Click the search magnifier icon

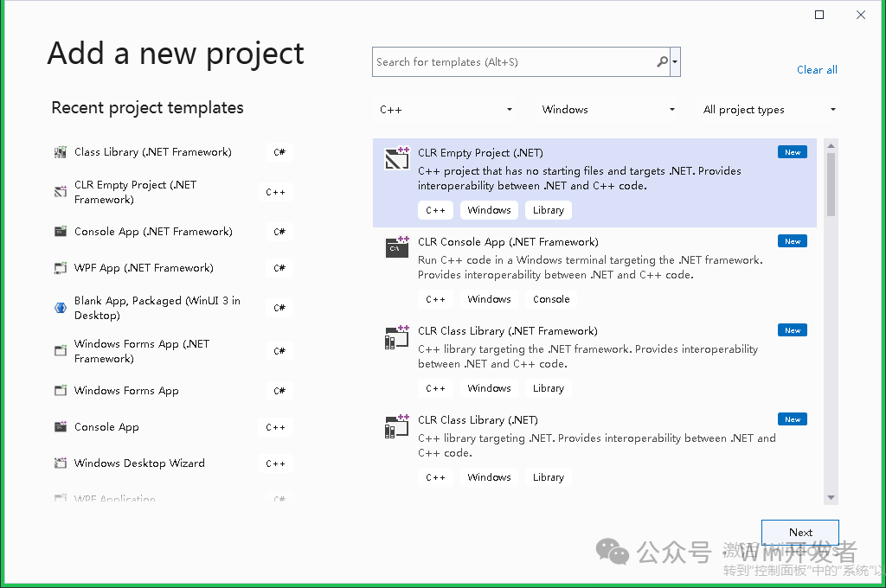(662, 61)
